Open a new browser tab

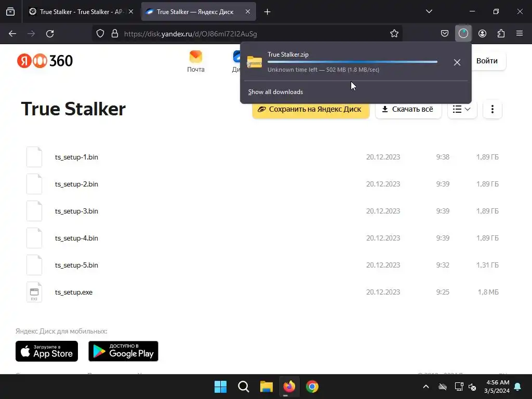click(x=268, y=12)
